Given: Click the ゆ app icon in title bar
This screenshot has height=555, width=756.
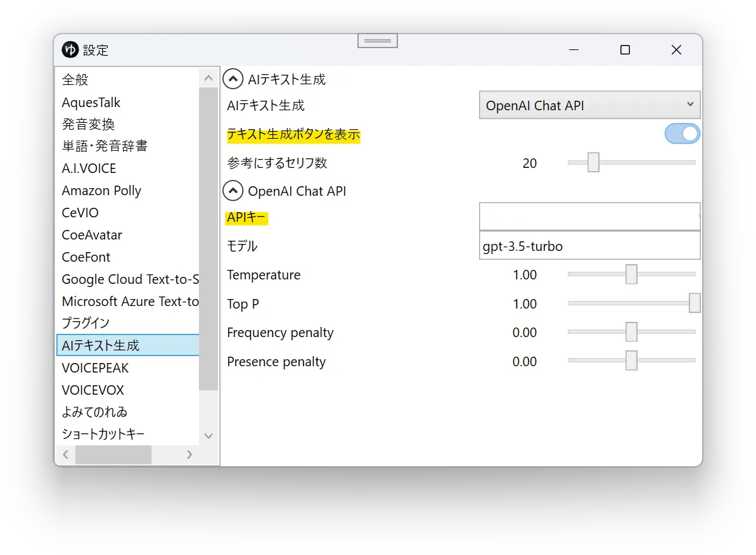Looking at the screenshot, I should coord(70,49).
